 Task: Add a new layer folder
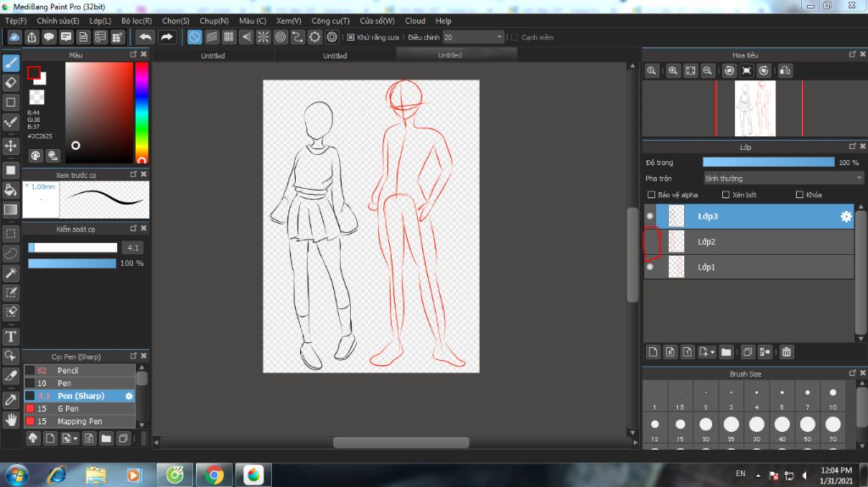(x=726, y=352)
